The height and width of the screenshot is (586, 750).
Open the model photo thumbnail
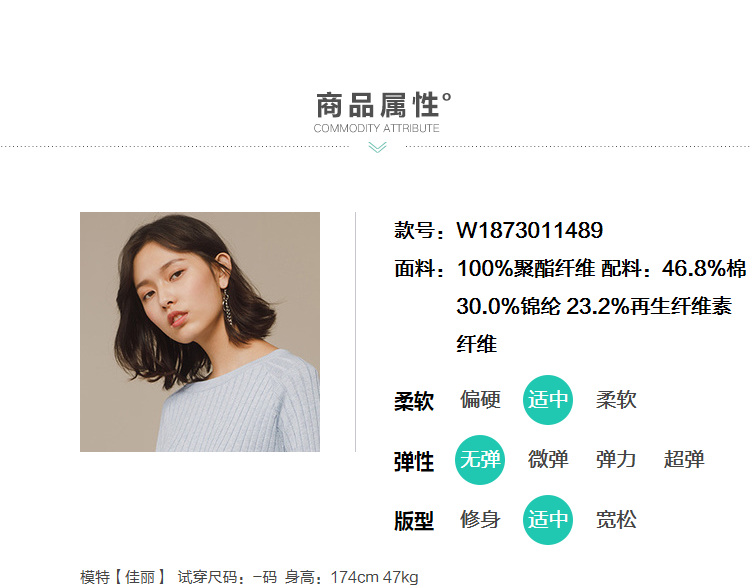pos(200,332)
